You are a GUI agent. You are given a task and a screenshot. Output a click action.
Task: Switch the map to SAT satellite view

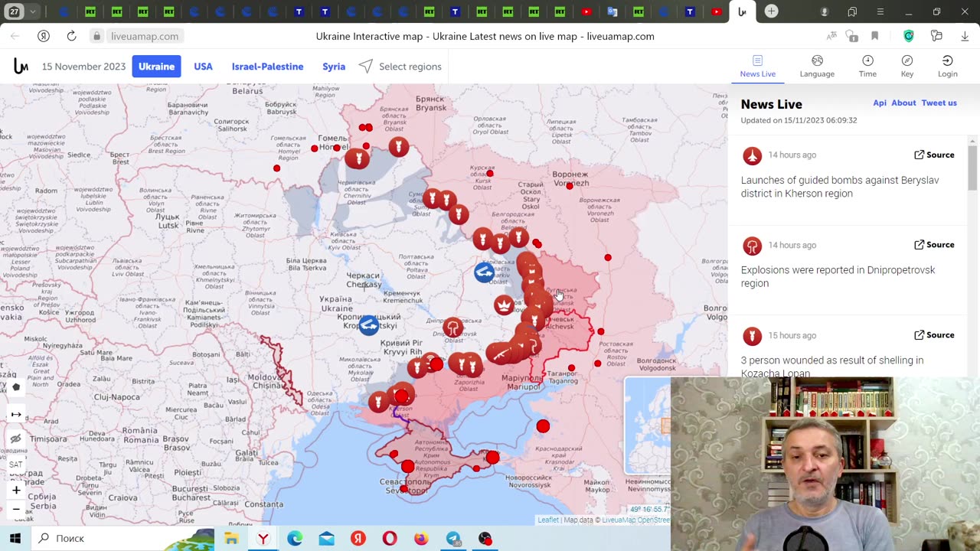(x=16, y=465)
